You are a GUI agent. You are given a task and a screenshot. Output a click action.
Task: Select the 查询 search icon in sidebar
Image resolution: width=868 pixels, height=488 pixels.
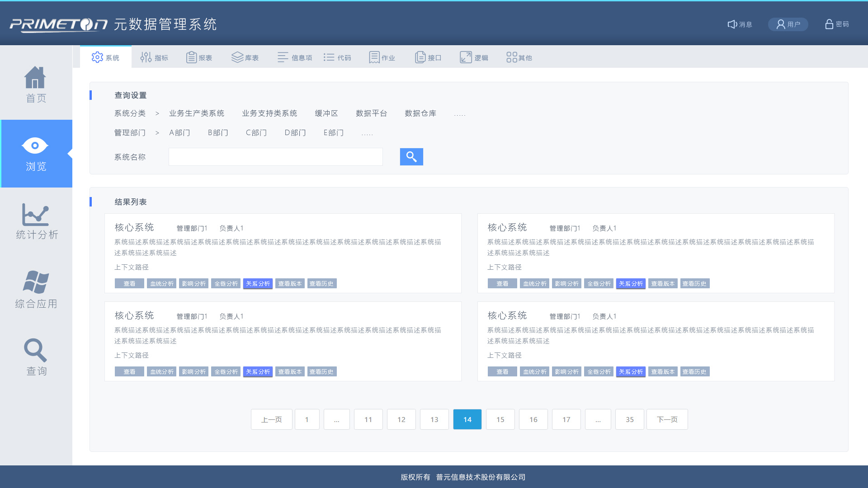(x=35, y=357)
